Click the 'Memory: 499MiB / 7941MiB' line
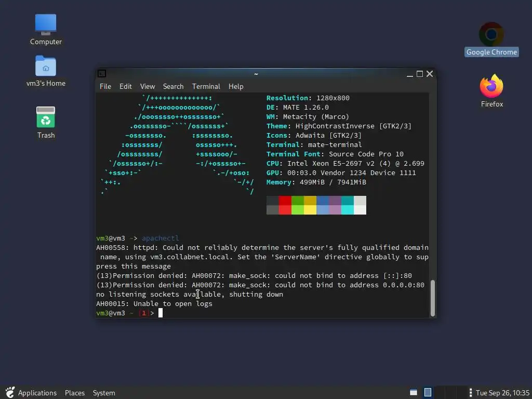Screen dimensions: 532x399 [316, 182]
